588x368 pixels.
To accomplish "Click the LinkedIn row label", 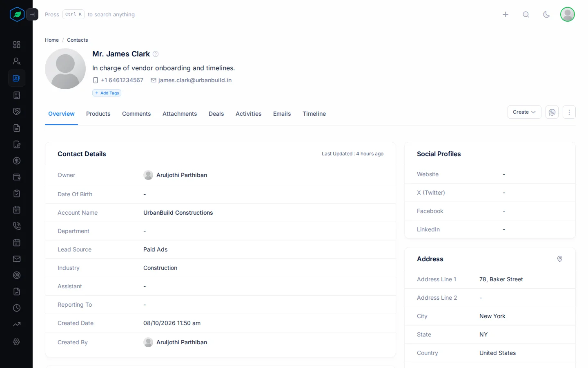I will coord(428,229).
